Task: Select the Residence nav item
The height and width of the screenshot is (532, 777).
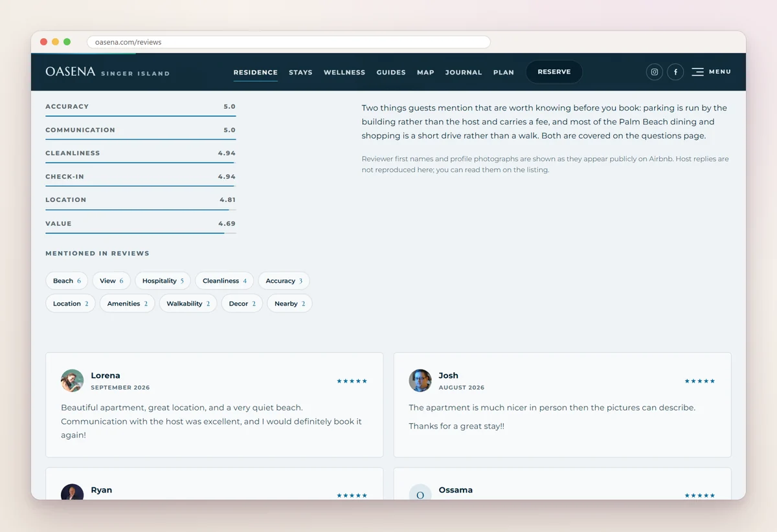Action: (x=256, y=72)
